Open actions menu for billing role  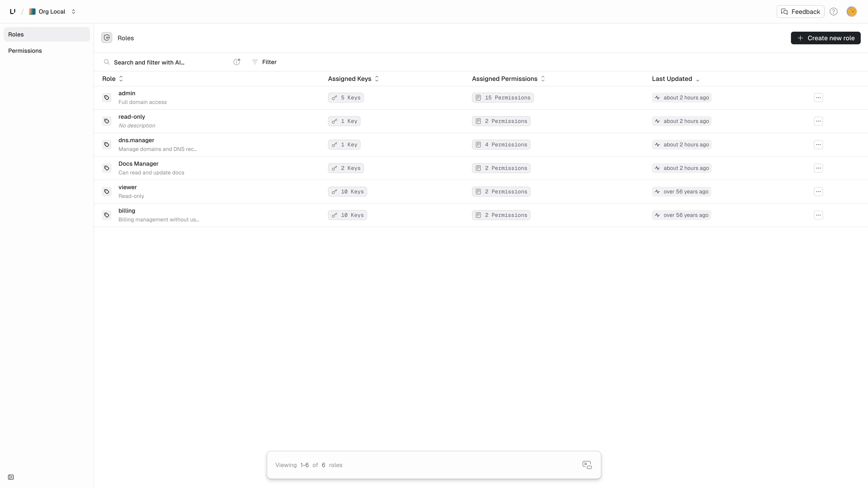818,215
